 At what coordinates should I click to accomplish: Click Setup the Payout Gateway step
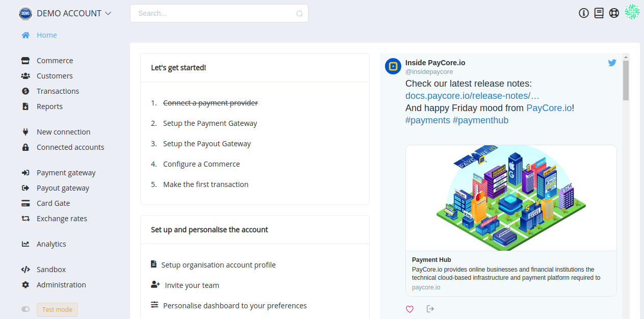pos(207,144)
